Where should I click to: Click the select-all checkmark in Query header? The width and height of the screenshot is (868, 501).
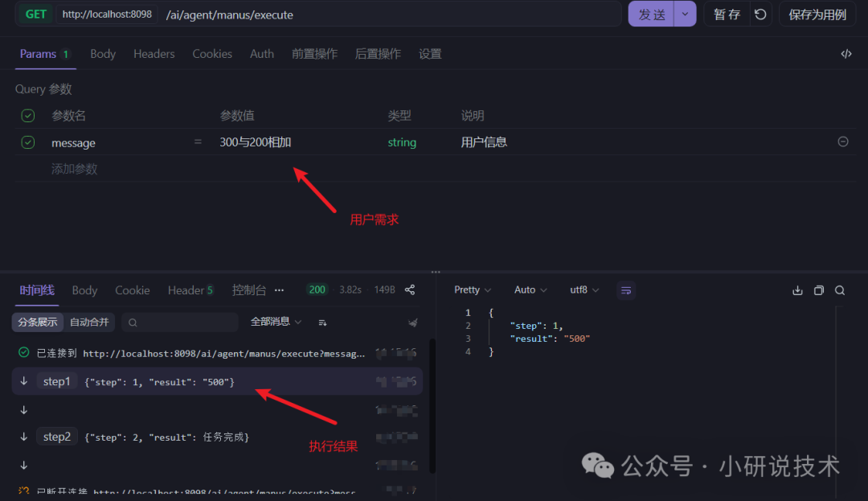[x=27, y=115]
